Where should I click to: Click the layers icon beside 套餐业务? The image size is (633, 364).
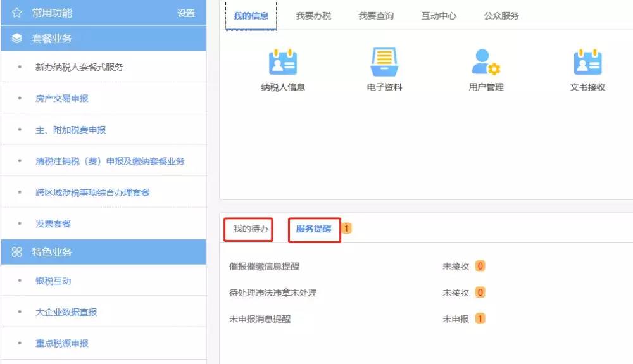click(x=17, y=39)
